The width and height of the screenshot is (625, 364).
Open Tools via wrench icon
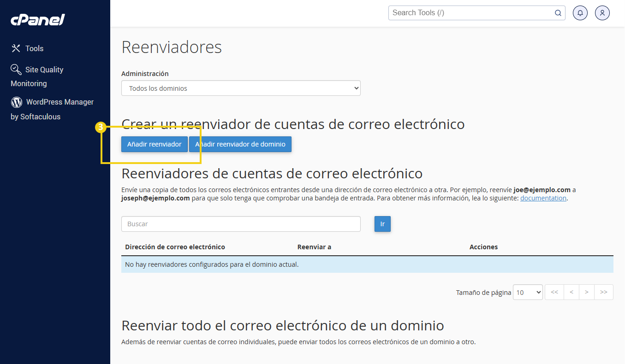click(x=16, y=48)
